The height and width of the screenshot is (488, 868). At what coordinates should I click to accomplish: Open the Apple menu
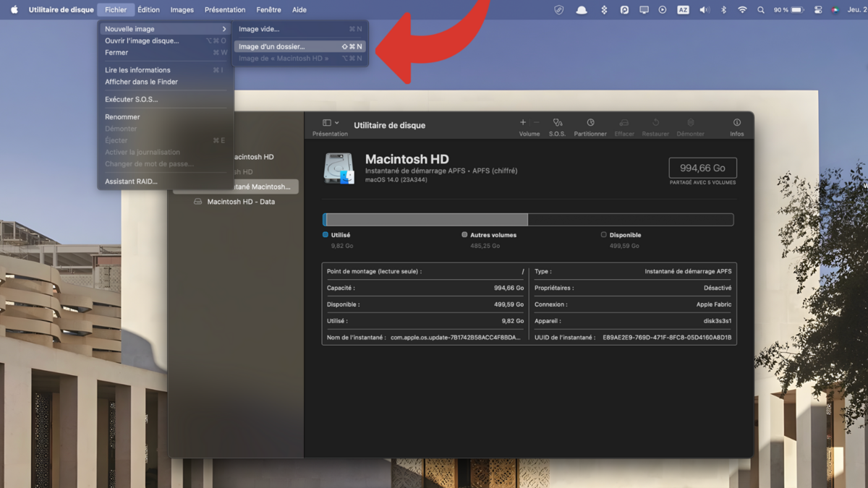[x=14, y=9]
